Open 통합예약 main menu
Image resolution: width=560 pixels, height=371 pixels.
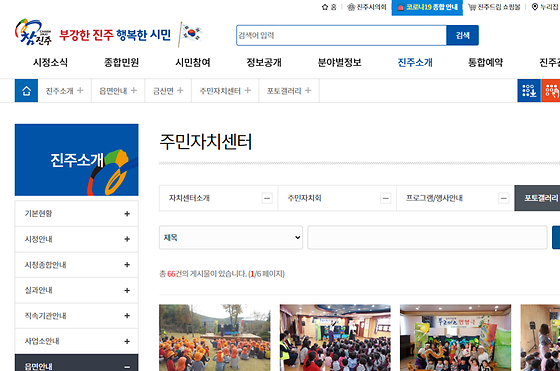click(x=486, y=62)
